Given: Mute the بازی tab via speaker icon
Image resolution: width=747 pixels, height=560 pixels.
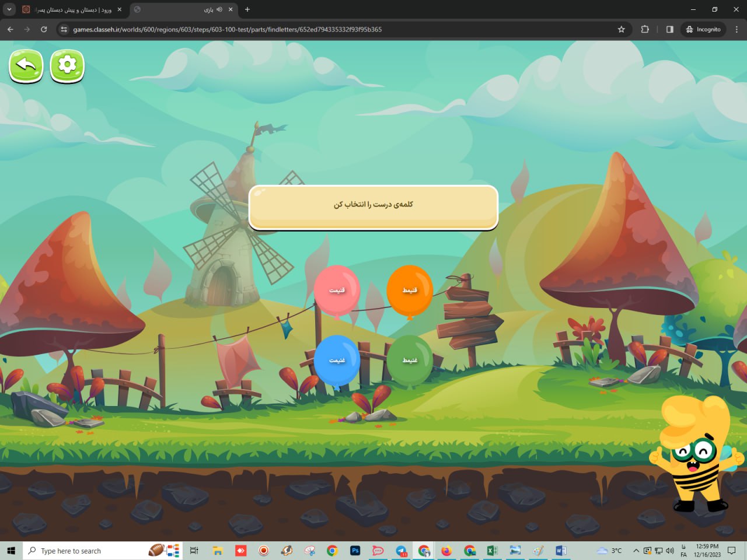Looking at the screenshot, I should click(219, 9).
